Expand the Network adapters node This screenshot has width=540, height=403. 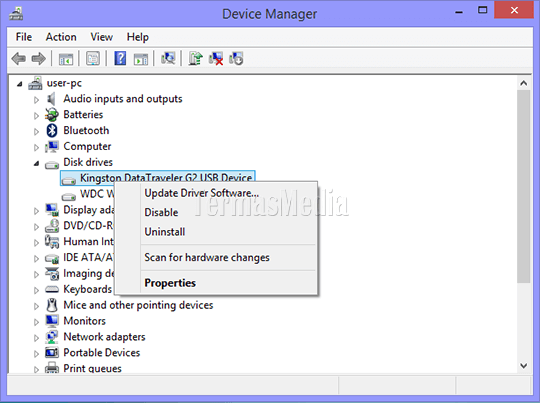click(x=36, y=338)
